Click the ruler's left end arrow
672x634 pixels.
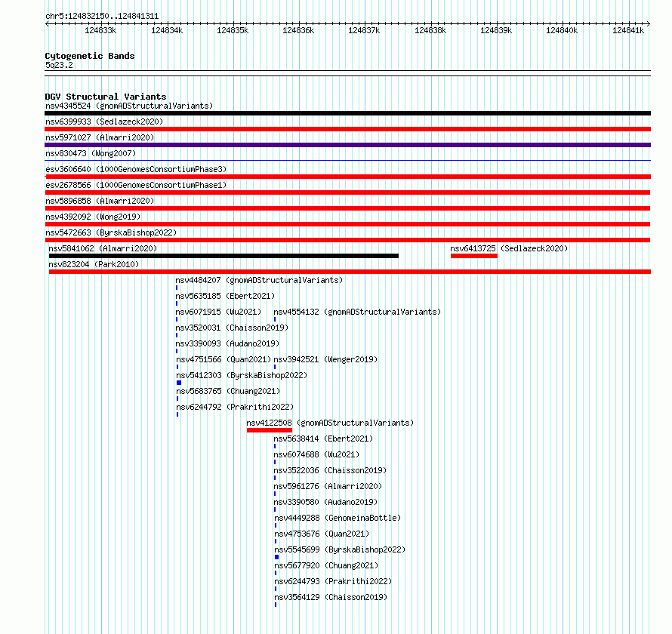(x=47, y=23)
